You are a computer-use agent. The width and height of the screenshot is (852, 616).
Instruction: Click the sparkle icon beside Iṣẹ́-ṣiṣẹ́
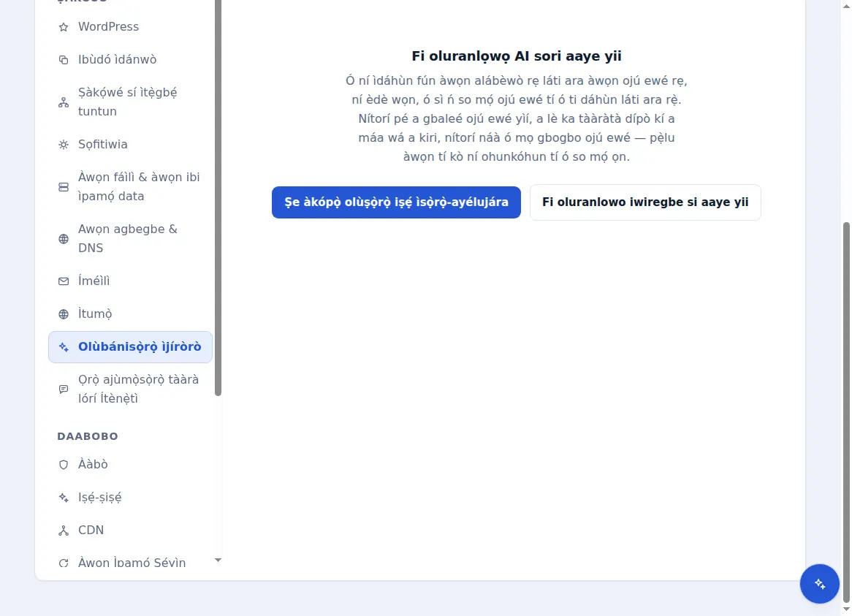tap(64, 498)
